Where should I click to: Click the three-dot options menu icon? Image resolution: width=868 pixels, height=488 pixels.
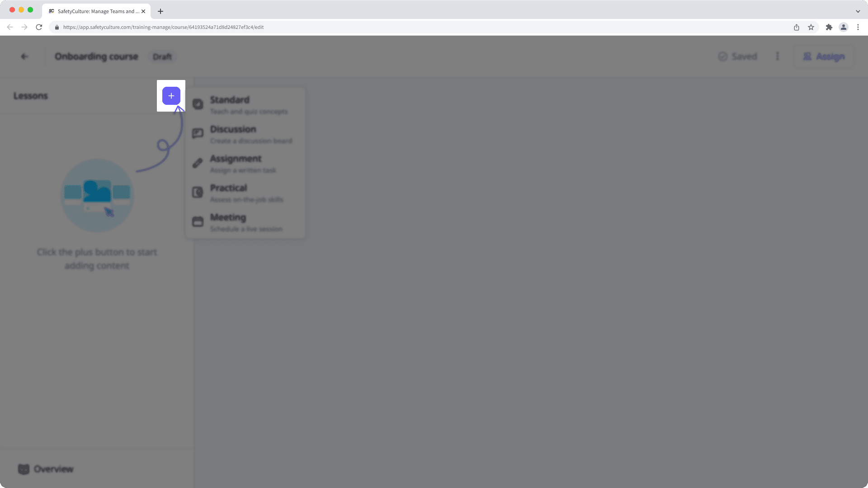[778, 56]
